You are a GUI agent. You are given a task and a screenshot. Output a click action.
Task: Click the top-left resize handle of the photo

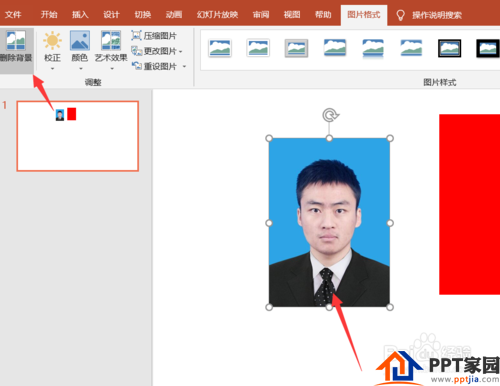[x=269, y=138]
